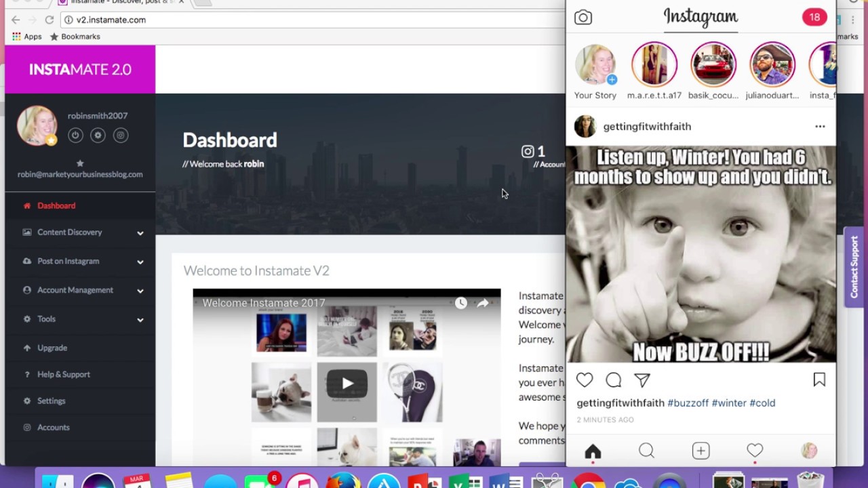Expand the Content Discovery menu
This screenshot has width=868, height=488.
[80, 232]
